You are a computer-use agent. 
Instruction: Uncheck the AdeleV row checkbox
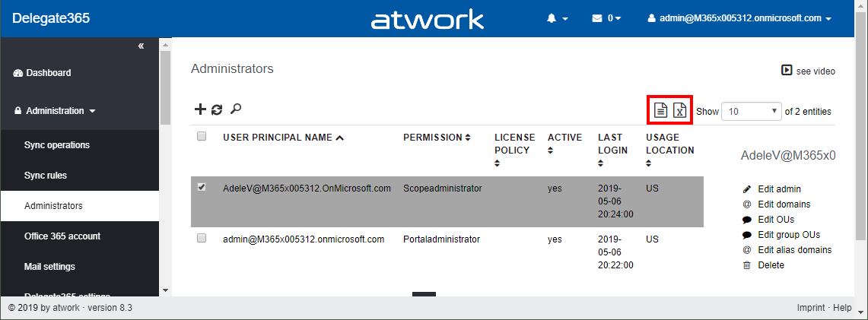point(202,188)
